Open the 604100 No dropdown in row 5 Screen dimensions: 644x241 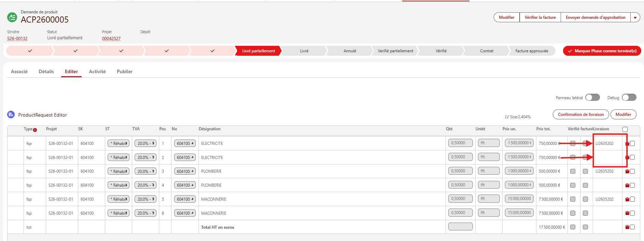(x=185, y=199)
